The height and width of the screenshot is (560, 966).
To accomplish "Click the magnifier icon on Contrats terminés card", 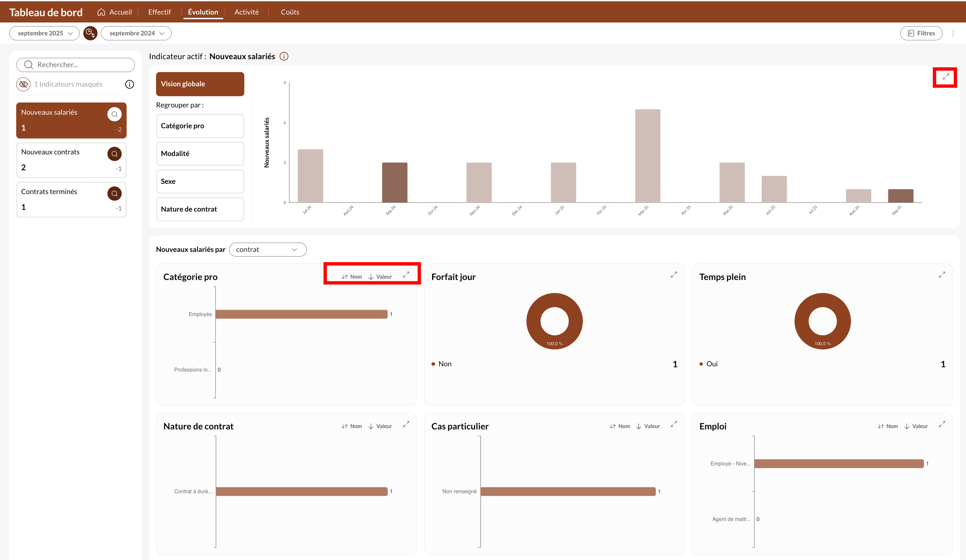I will (x=114, y=194).
